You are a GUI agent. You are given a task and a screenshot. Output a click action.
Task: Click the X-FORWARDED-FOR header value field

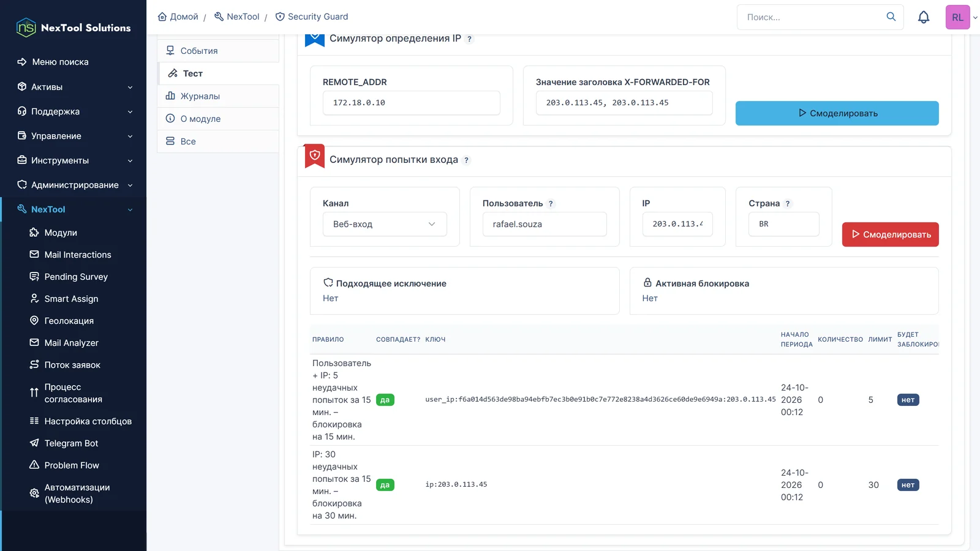click(x=624, y=103)
